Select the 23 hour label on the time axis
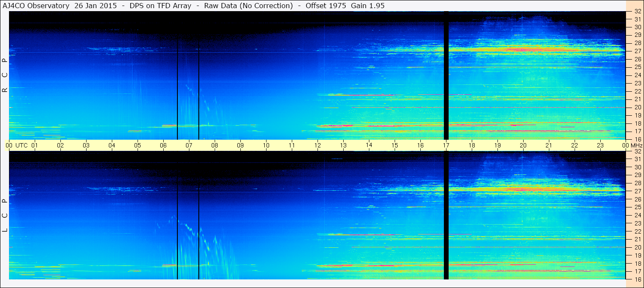 (x=600, y=145)
